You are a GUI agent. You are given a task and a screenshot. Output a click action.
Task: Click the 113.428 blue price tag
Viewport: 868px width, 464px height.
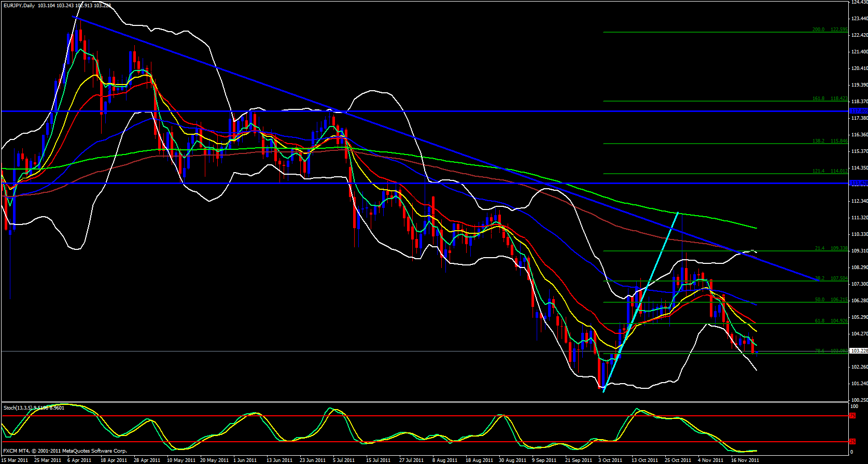coord(859,183)
